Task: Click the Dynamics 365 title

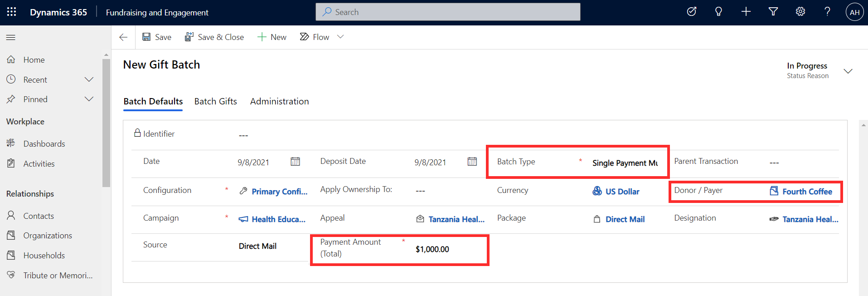Action: (58, 12)
